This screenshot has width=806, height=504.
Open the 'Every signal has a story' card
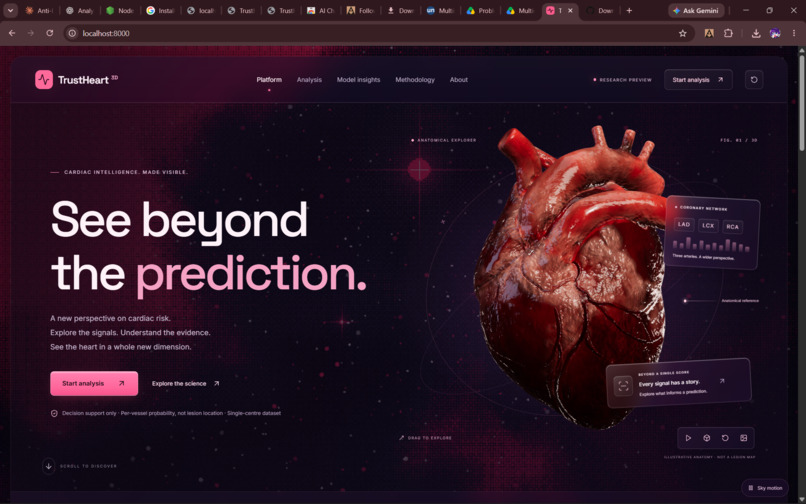[x=679, y=384]
